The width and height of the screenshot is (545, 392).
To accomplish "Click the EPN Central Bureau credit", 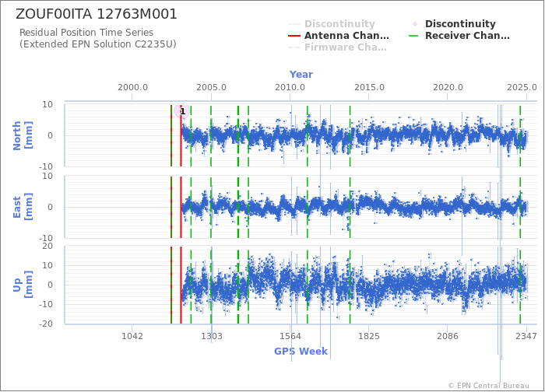I will pos(488,386).
